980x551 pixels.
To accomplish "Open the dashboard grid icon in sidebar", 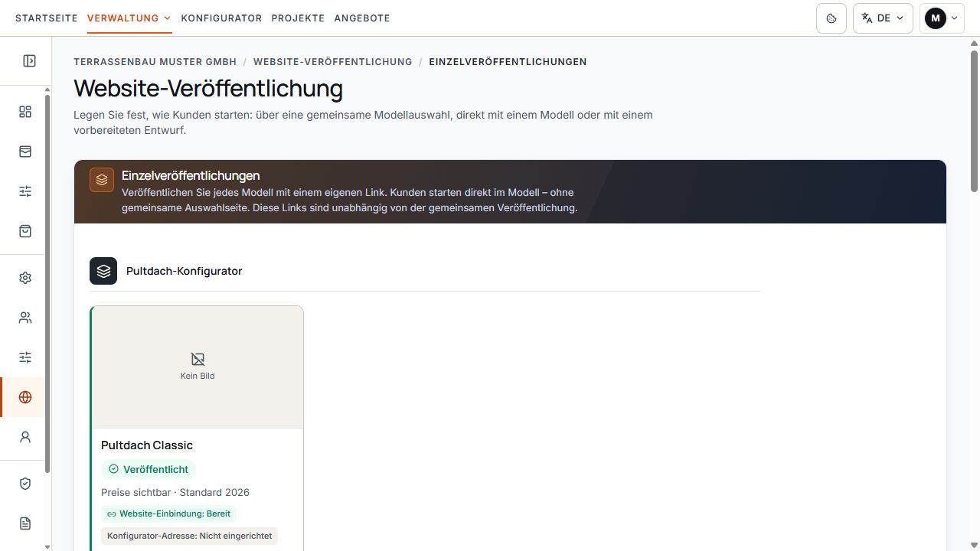I will click(25, 112).
